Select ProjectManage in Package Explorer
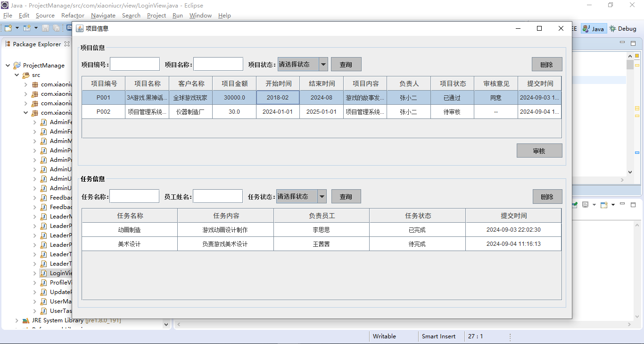644x344 pixels. pos(43,66)
